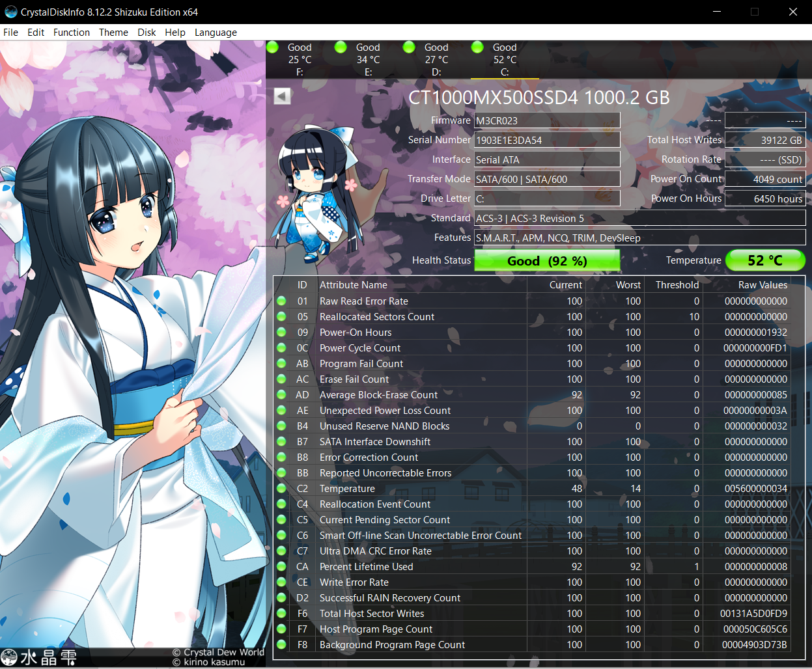
Task: Click status orb of Total Host Sector Writes row
Action: (x=281, y=613)
